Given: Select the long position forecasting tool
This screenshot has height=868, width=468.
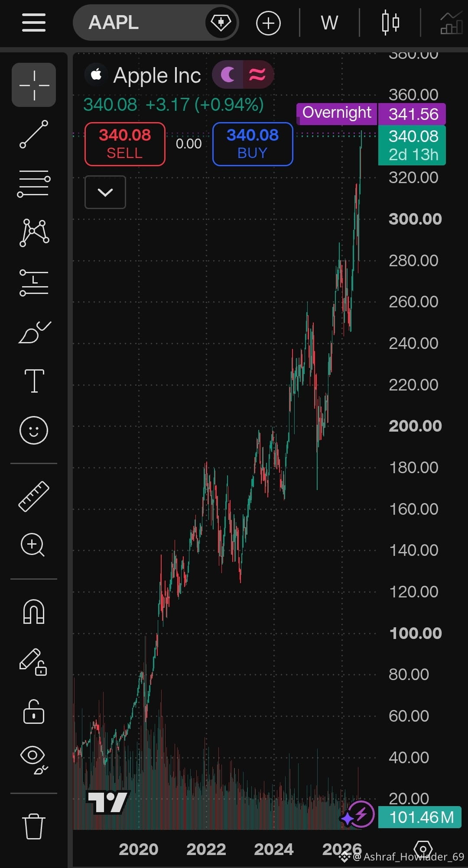Looking at the screenshot, I should pyautogui.click(x=34, y=283).
